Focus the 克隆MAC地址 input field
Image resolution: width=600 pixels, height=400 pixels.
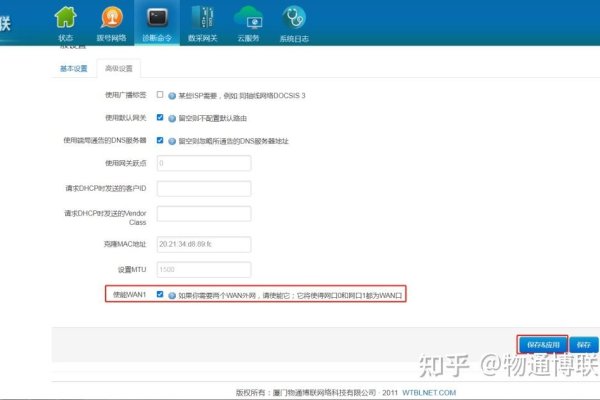tap(204, 244)
